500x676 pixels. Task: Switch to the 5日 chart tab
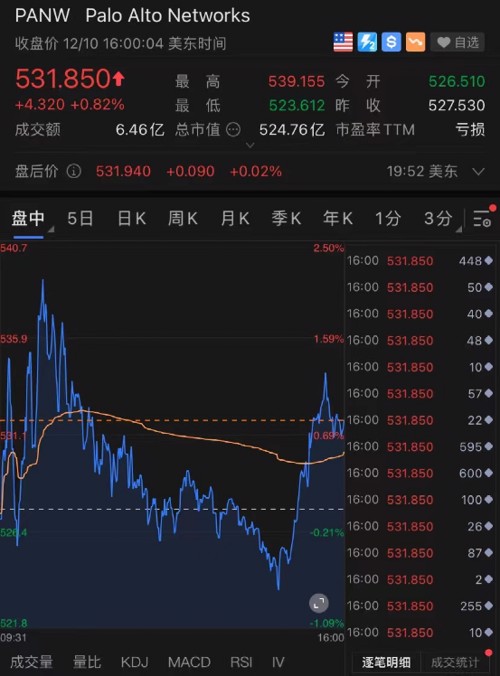coord(80,219)
